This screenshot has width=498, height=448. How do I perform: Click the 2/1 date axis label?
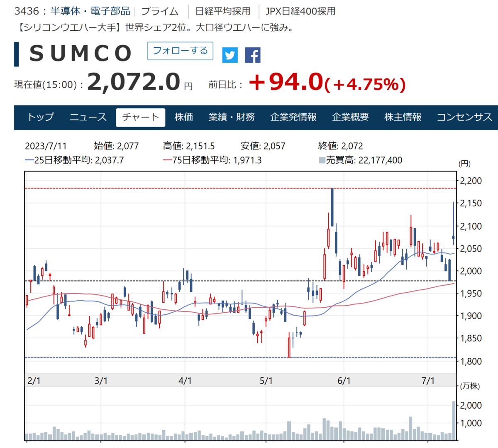(x=34, y=381)
